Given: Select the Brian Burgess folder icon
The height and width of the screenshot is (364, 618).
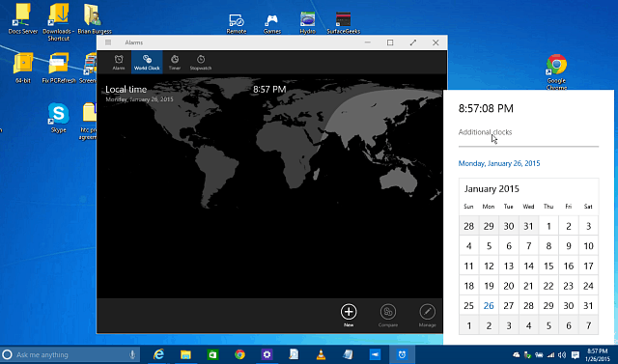Looking at the screenshot, I should (95, 18).
